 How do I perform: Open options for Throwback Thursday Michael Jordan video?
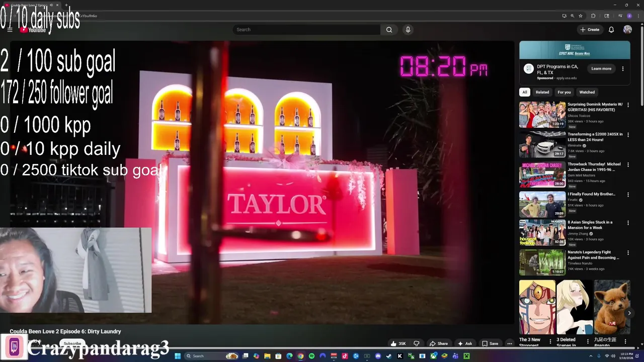[628, 164]
